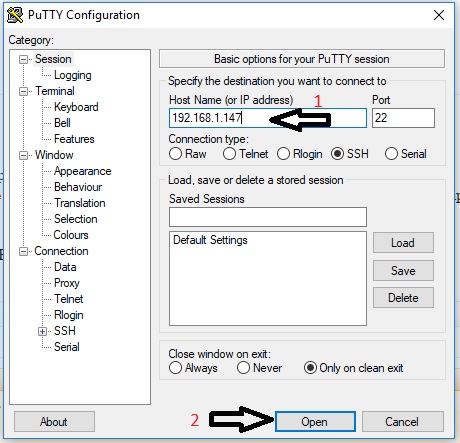The width and height of the screenshot is (460, 443).
Task: Select the Keyboard terminal category
Action: click(x=76, y=107)
